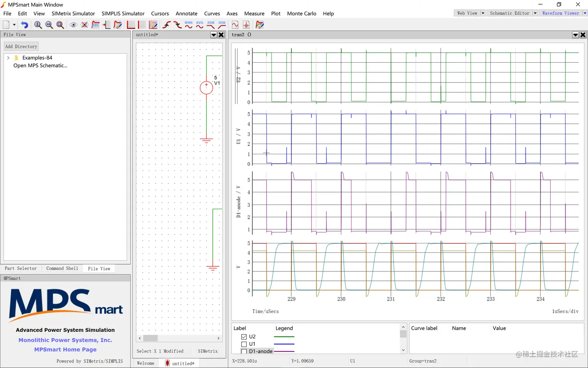The image size is (588, 368).
Task: Close the tran2 waveform panel
Action: tap(583, 35)
